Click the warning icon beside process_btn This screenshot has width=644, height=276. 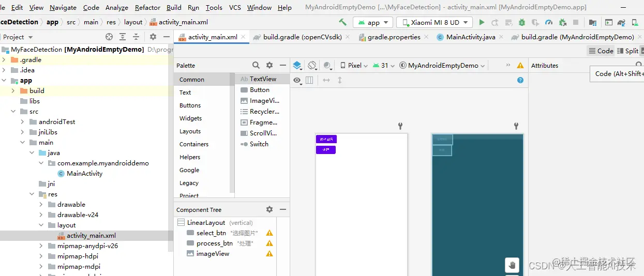[269, 243]
